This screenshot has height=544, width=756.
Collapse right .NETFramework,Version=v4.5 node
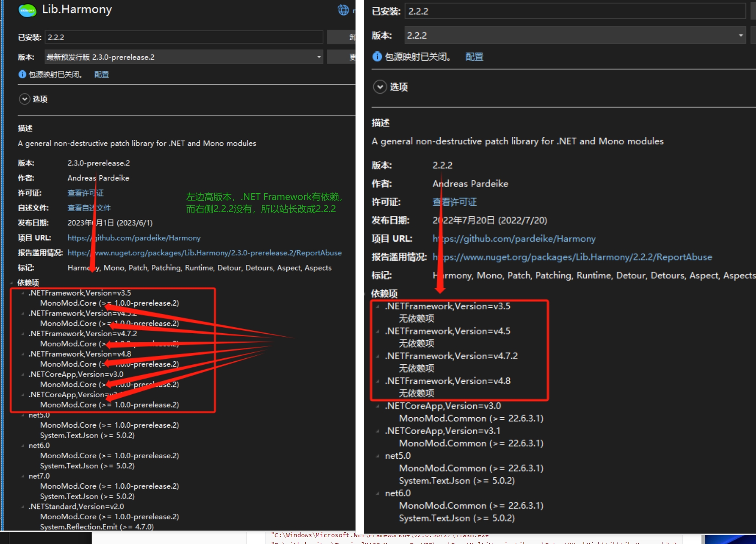pyautogui.click(x=378, y=332)
